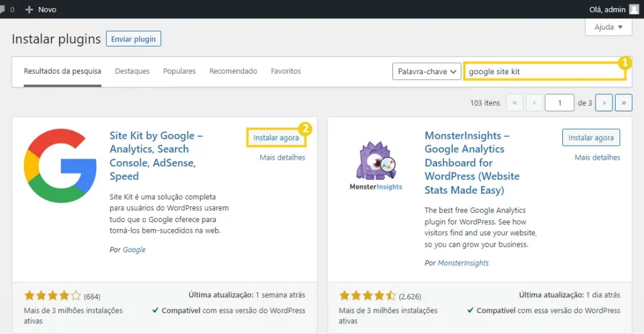The image size is (644, 334).
Task: Open 'Mais detalhes' for Site Kit by Google
Action: 282,157
